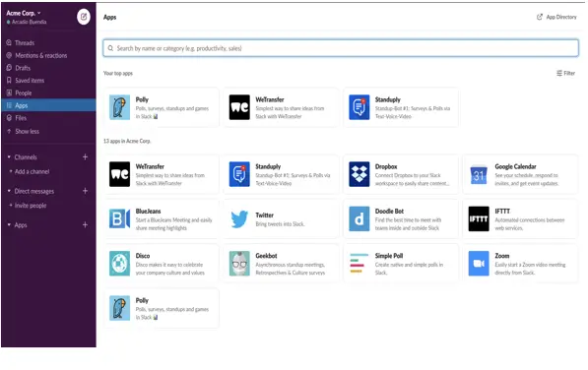Click the Google Calendar icon
The width and height of the screenshot is (588, 370).
pos(479,174)
